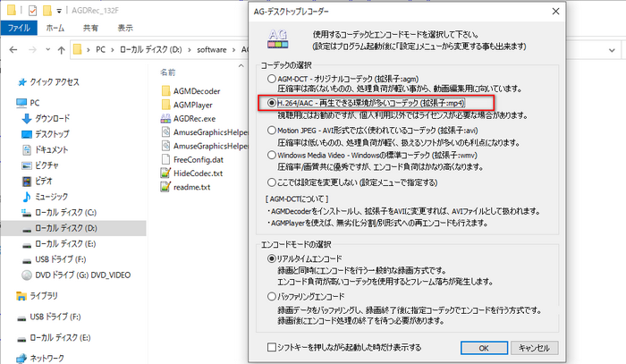This screenshot has height=364, width=626.
Task: Select the FreeConfig.dat file
Action: (192, 160)
